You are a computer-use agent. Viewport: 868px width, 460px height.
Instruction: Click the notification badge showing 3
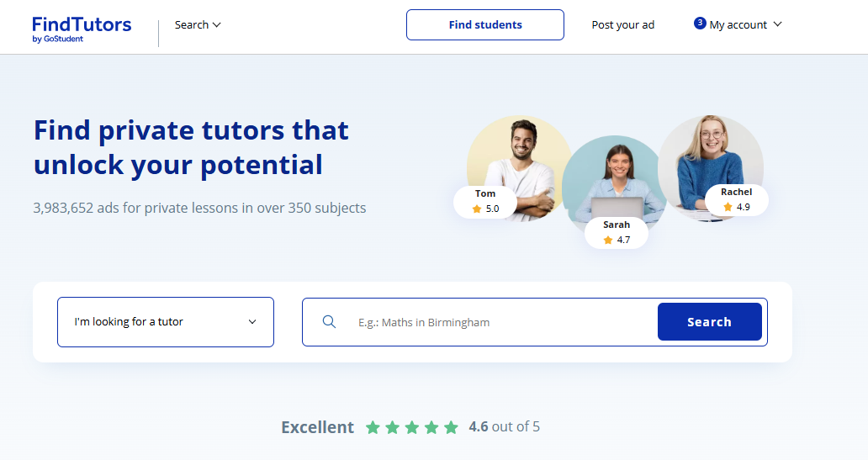click(x=700, y=23)
